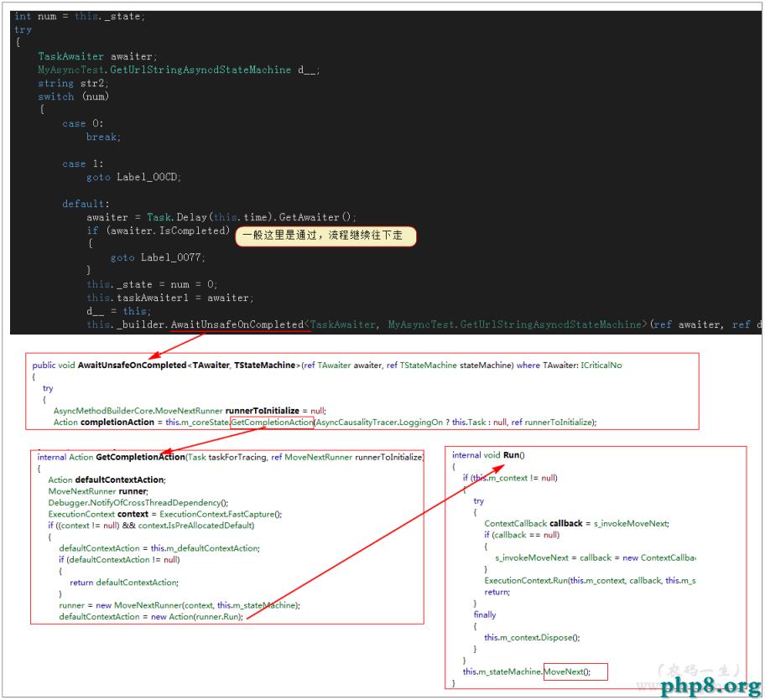This screenshot has height=700, width=765.
Task: Click 'runner = new MoveNextRunner(context, ...' line
Action: [x=180, y=605]
